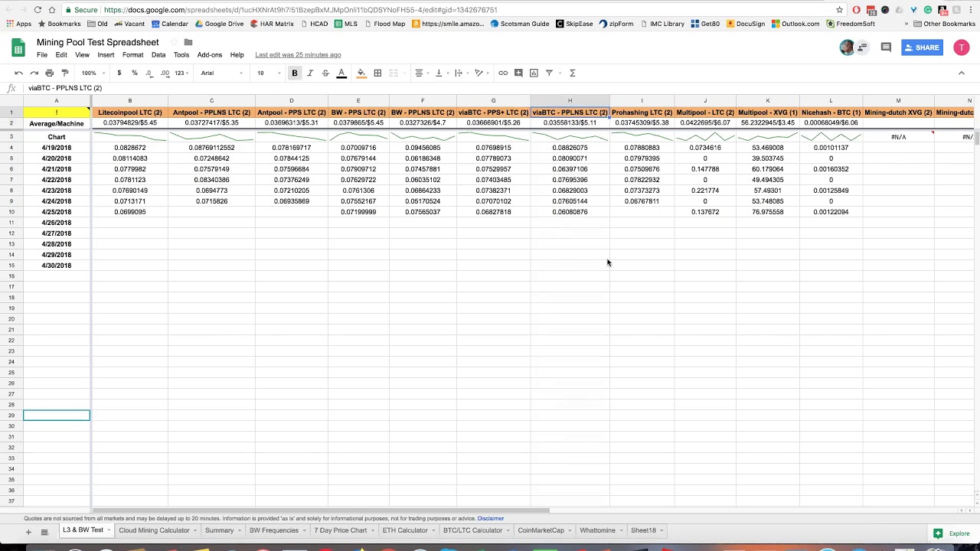Open the Google Drive bookmark
Viewport: 980px width, 551px height.
219,24
